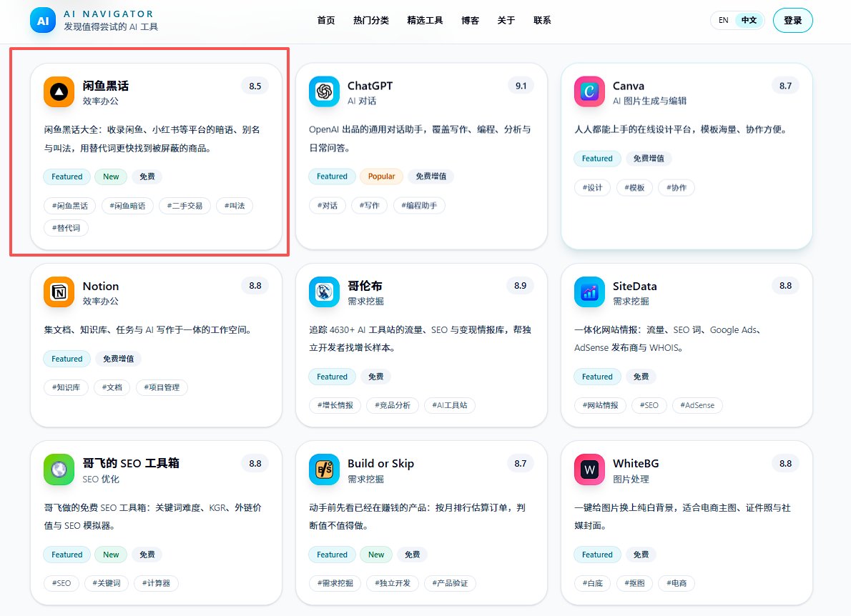
Task: Click the #闲鱼黑话 tag
Action: click(x=70, y=206)
